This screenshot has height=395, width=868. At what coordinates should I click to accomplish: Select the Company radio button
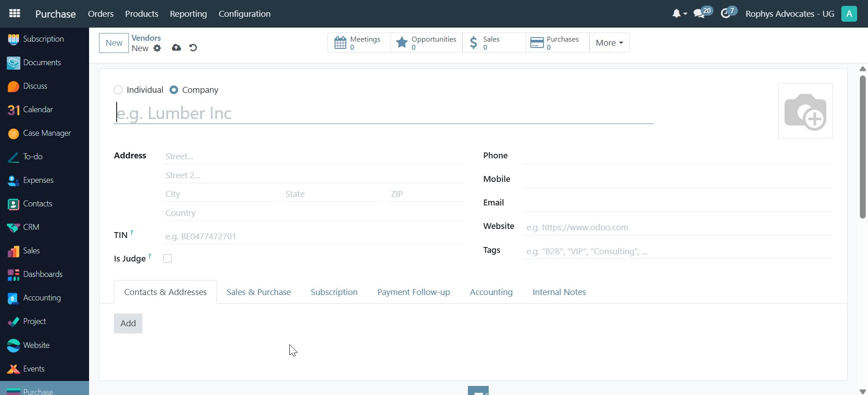click(x=174, y=90)
